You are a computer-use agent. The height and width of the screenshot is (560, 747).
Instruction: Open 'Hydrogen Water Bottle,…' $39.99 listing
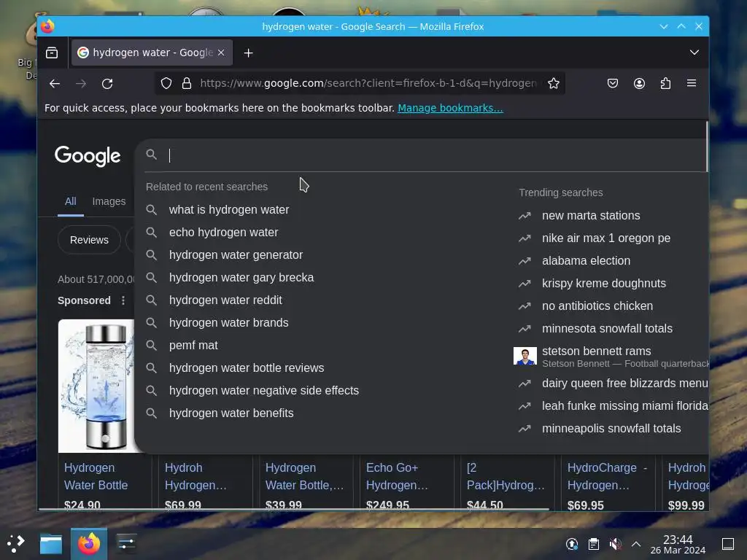click(304, 477)
